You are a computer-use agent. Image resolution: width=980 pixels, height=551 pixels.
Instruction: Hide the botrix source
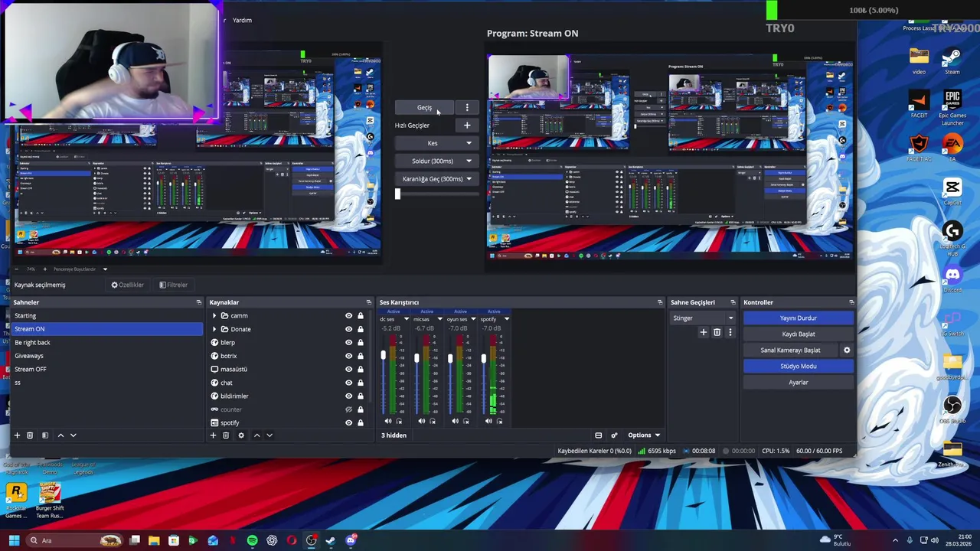pyautogui.click(x=348, y=356)
